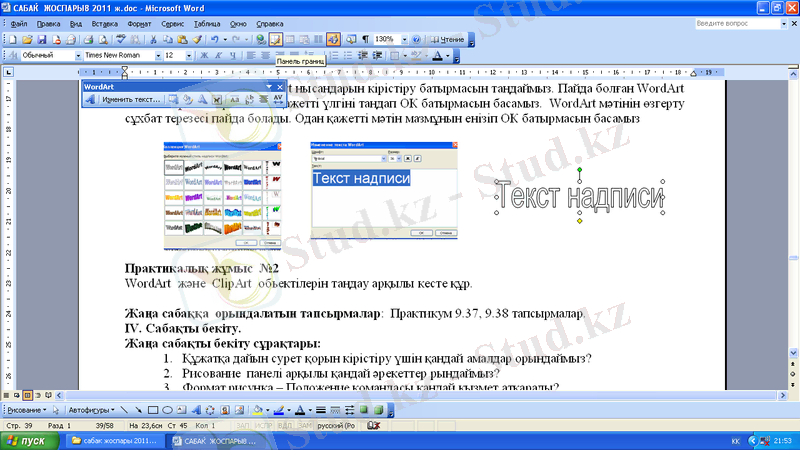Open the Автофигуры dropdown menu
This screenshot has height=450, width=800.
coord(92,410)
